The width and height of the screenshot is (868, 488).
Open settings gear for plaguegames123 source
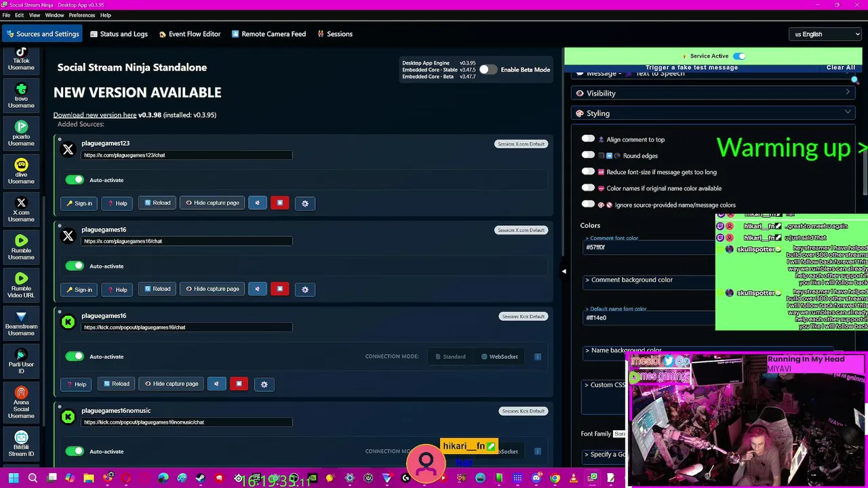(305, 203)
